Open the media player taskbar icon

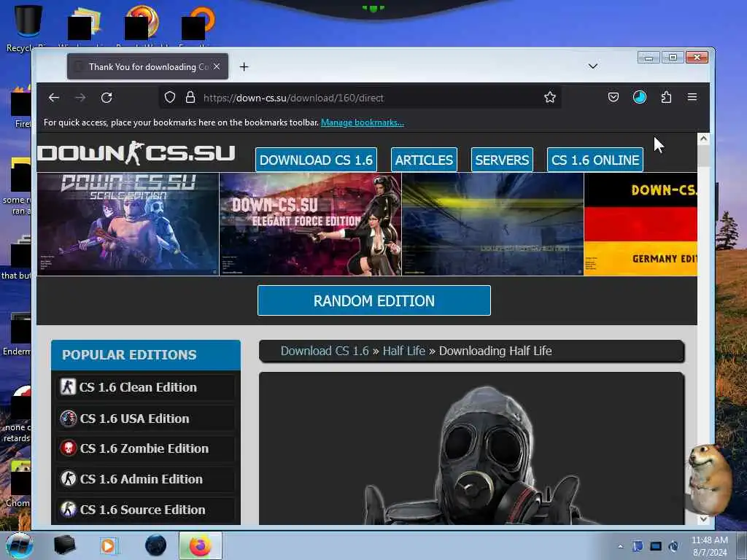coord(108,545)
